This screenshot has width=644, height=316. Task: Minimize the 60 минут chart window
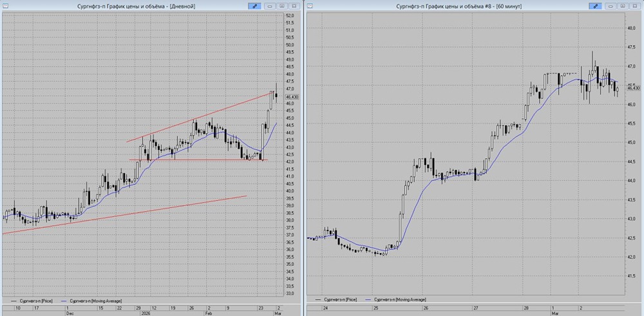611,6
